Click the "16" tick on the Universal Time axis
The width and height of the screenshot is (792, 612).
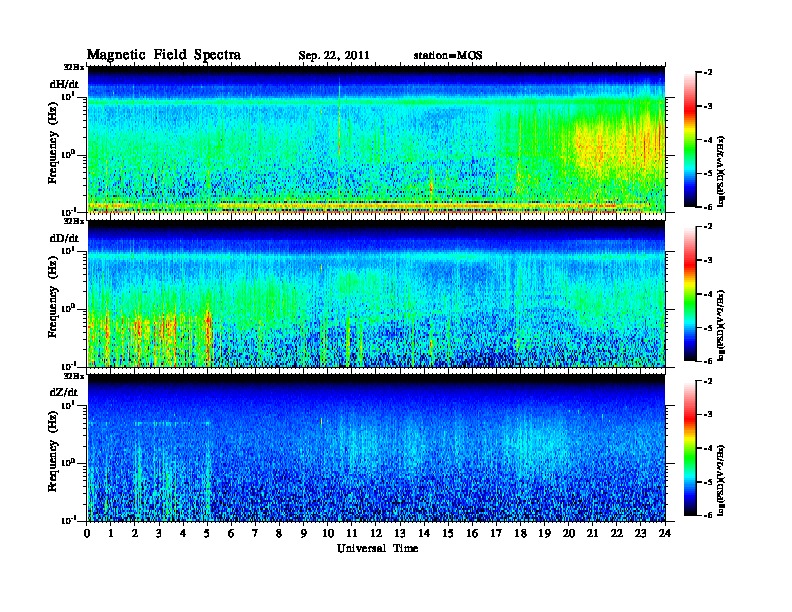(472, 533)
